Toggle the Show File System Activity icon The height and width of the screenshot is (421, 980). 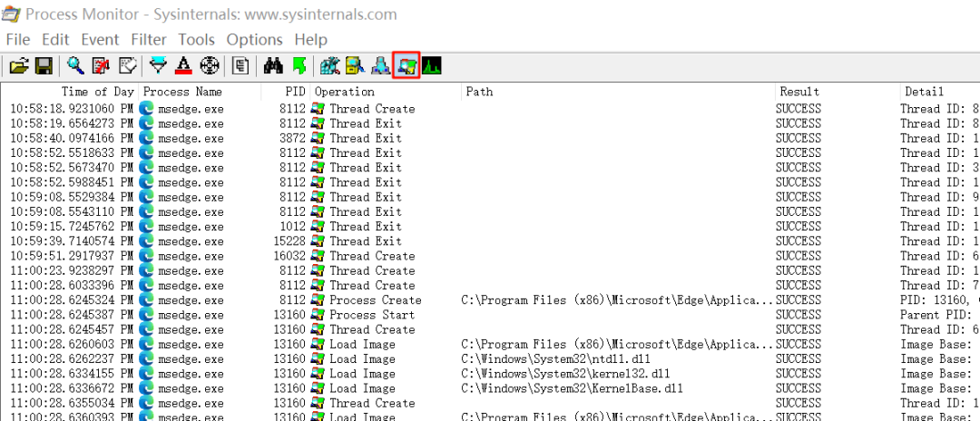pyautogui.click(x=355, y=65)
